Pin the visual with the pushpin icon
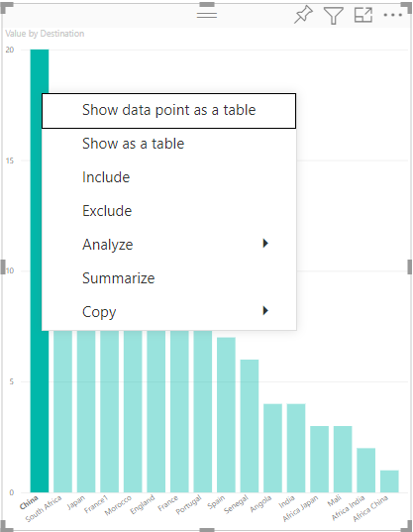This screenshot has height=532, width=413. point(303,15)
